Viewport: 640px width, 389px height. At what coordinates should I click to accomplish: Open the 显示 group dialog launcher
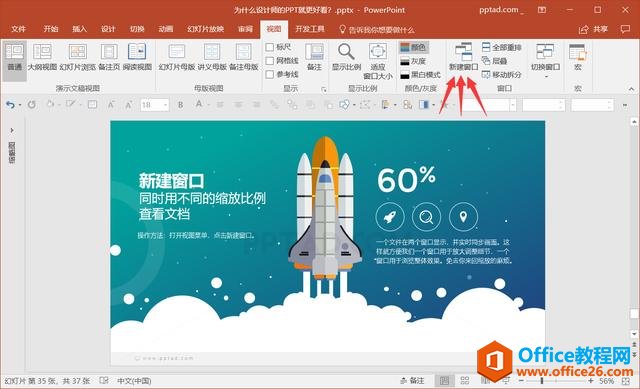pos(324,89)
